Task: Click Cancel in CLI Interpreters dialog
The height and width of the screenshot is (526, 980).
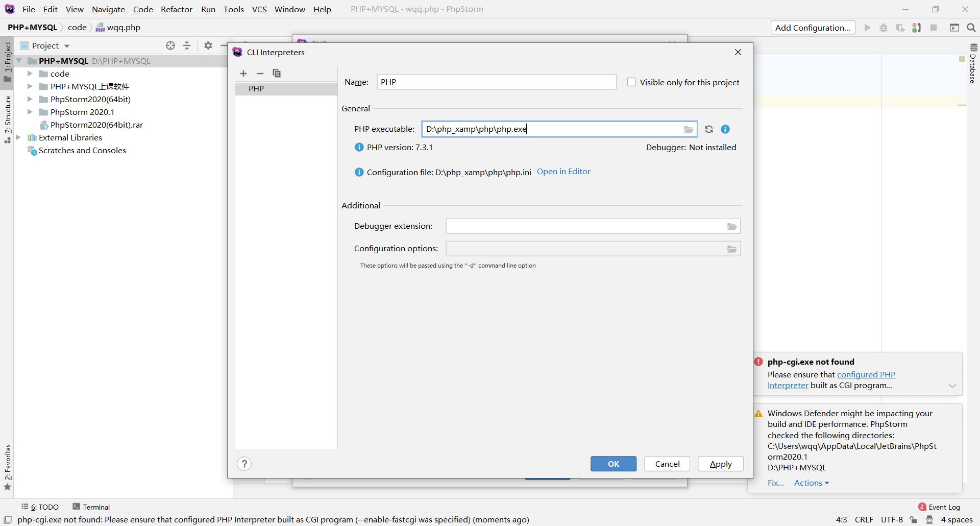Action: tap(667, 464)
